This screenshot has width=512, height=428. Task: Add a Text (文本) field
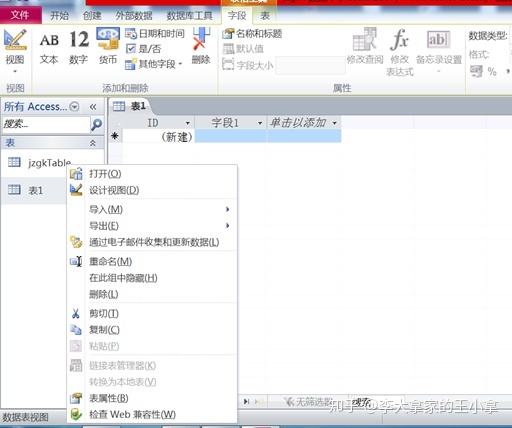[49, 48]
